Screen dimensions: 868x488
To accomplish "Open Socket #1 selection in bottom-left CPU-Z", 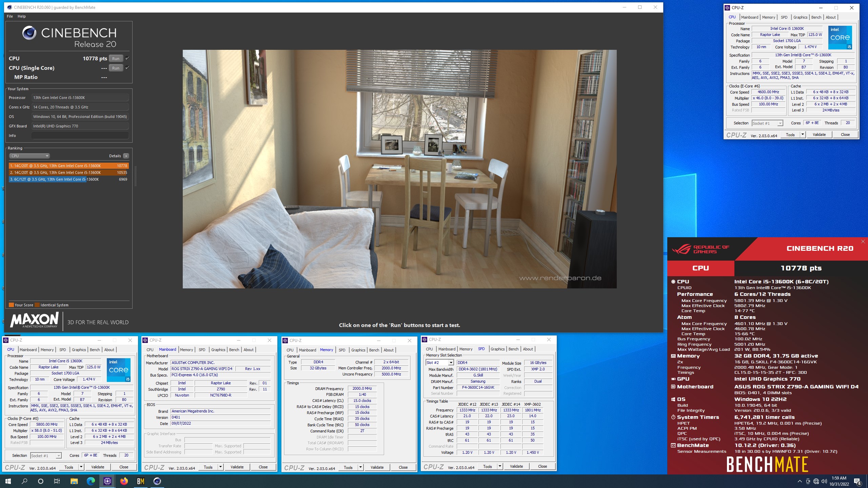I will coord(46,456).
